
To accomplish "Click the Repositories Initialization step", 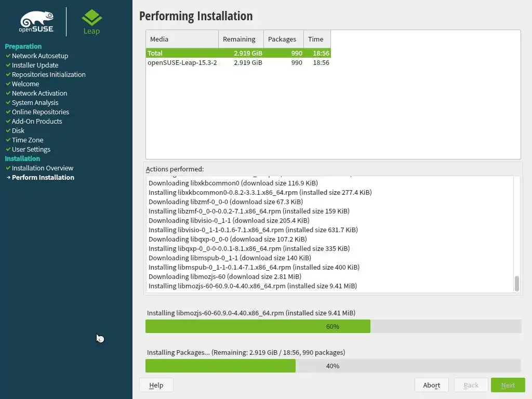I will tap(48, 74).
